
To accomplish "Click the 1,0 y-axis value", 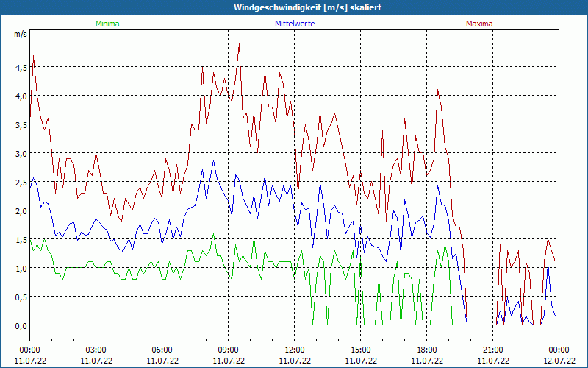I will (x=21, y=269).
